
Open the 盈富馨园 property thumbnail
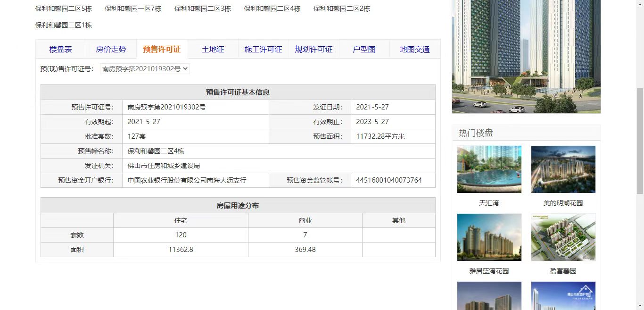[563, 237]
